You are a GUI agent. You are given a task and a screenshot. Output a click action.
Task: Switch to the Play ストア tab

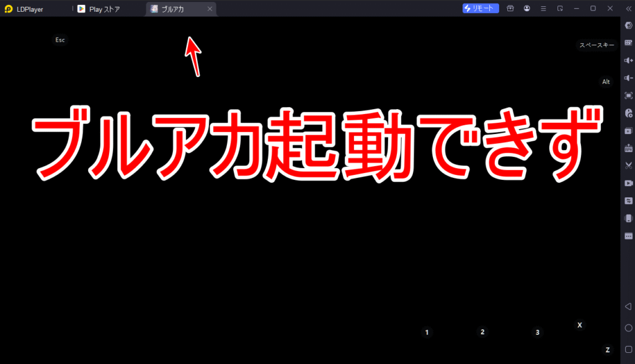pos(99,9)
